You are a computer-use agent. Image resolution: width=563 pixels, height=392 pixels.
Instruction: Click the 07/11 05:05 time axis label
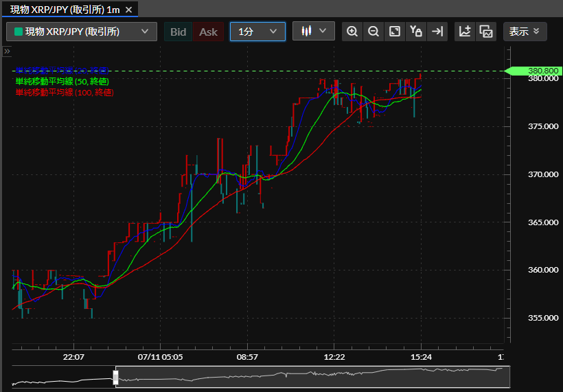point(160,357)
